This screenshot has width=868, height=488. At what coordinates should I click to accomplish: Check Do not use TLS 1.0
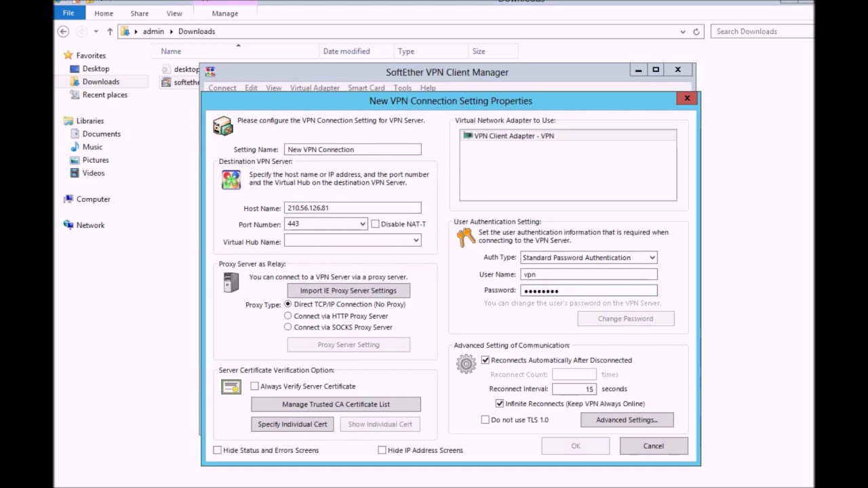485,420
